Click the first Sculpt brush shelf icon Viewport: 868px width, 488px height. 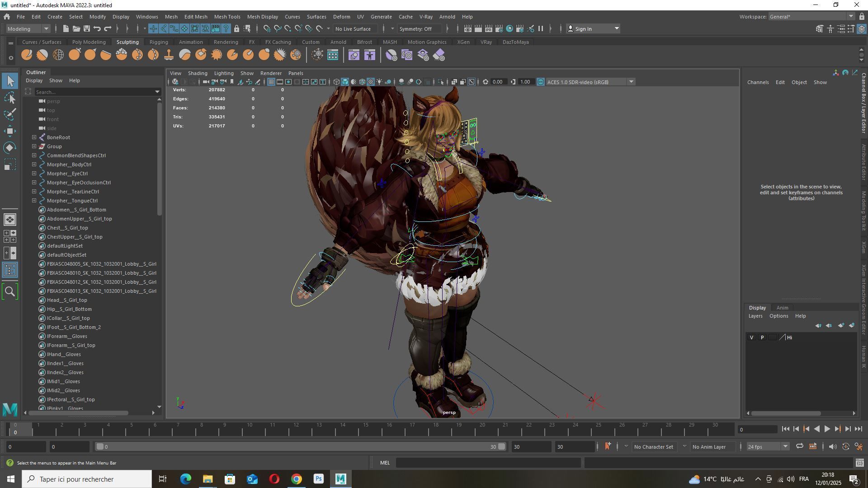click(27, 55)
